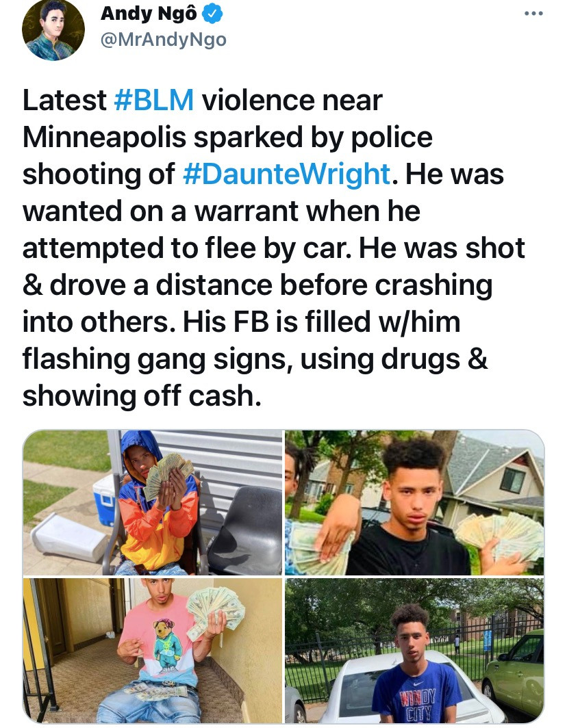Open the #BLM hashtag
567x728 pixels.
click(x=154, y=100)
